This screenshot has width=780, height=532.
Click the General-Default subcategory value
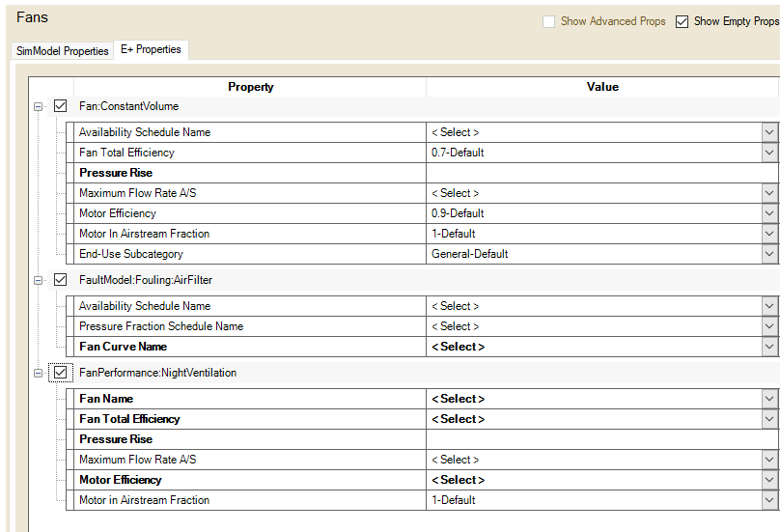(469, 254)
